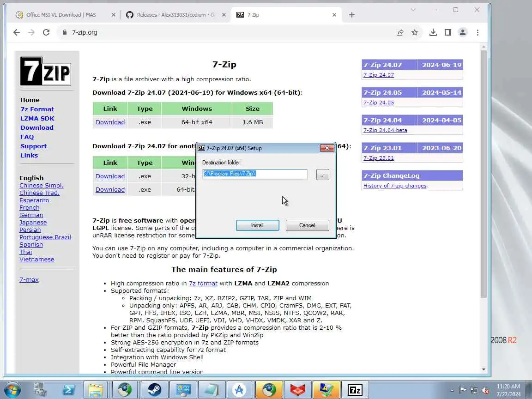The width and height of the screenshot is (532, 399).
Task: Click the 7-zip.org address bar
Action: [x=224, y=33]
